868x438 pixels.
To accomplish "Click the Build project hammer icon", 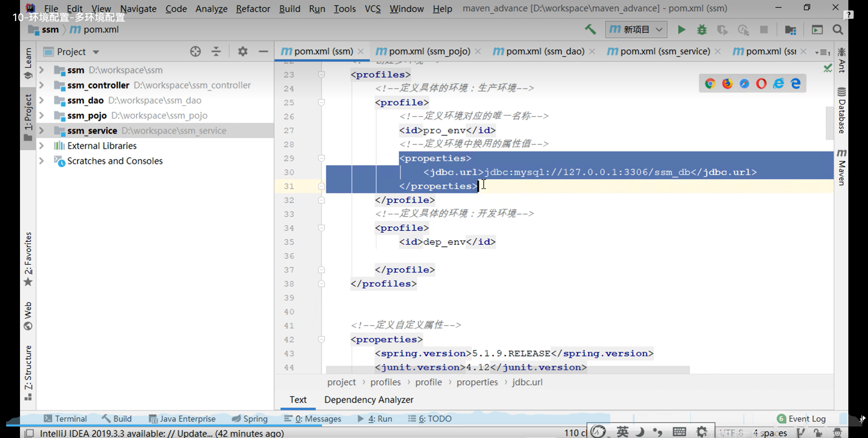I will (x=590, y=30).
